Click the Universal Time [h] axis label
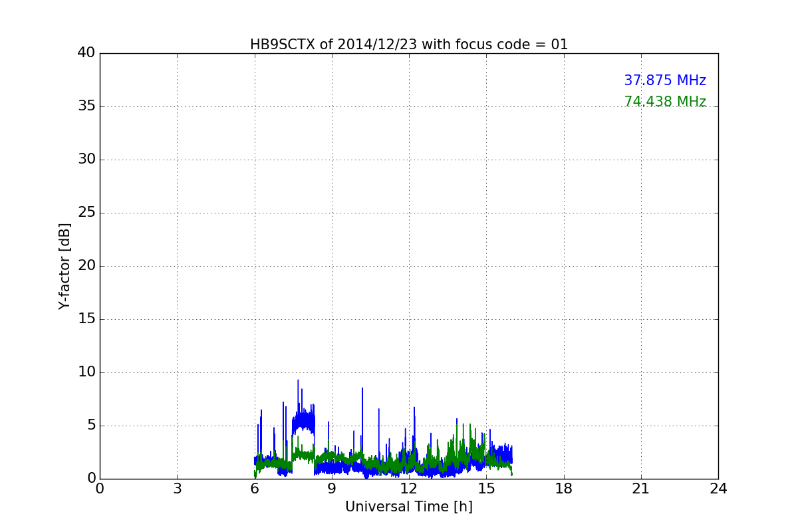Image resolution: width=798 pixels, height=532 pixels. click(409, 507)
